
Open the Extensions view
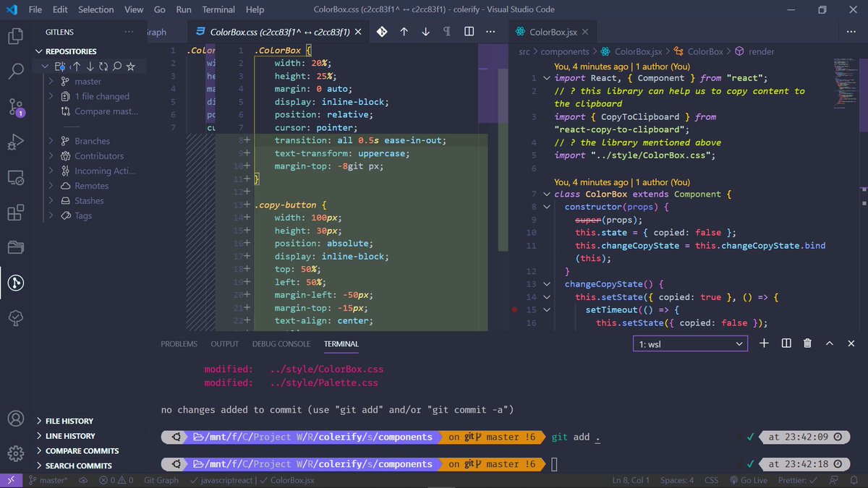[x=16, y=213]
